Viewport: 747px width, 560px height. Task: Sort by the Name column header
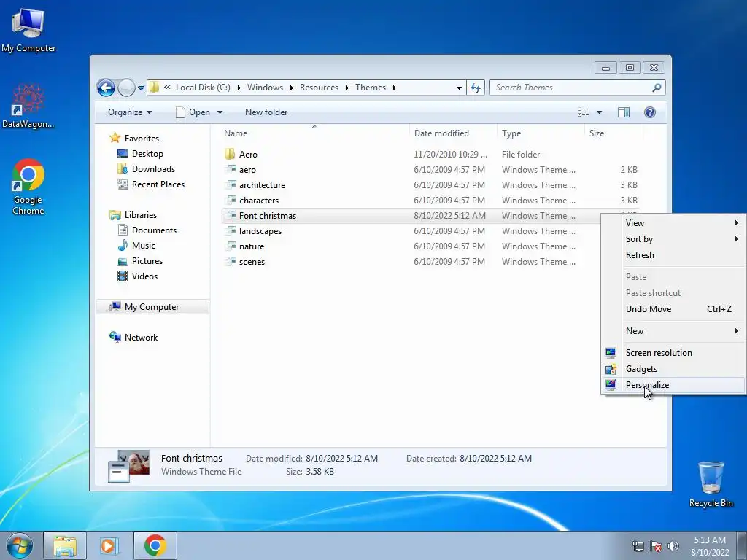pyautogui.click(x=314, y=133)
